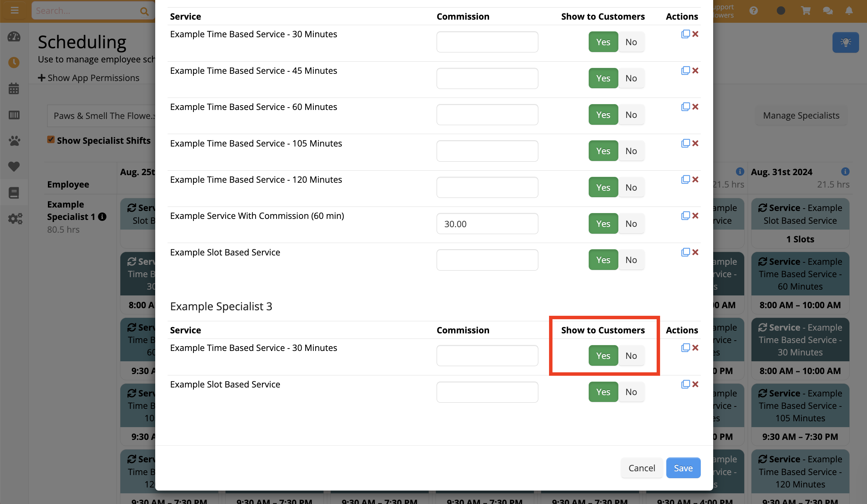Open the paw print sidebar icon
This screenshot has width=867, height=504.
point(14,141)
